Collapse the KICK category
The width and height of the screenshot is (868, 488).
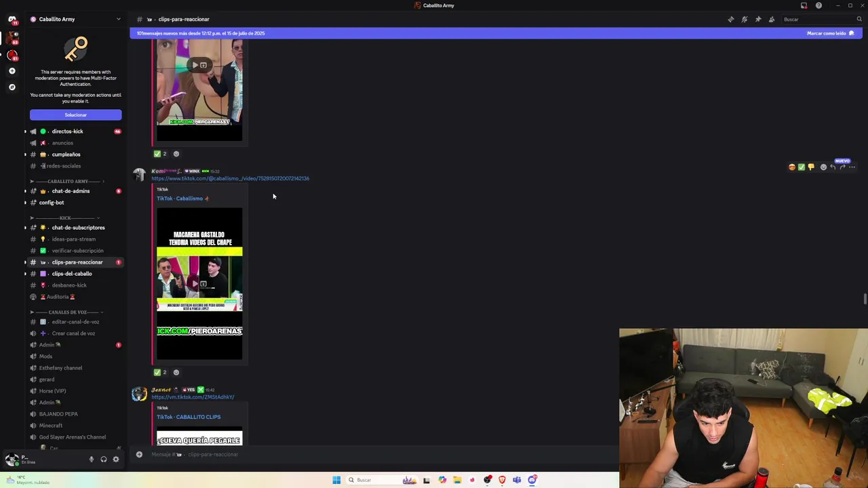[65, 218]
